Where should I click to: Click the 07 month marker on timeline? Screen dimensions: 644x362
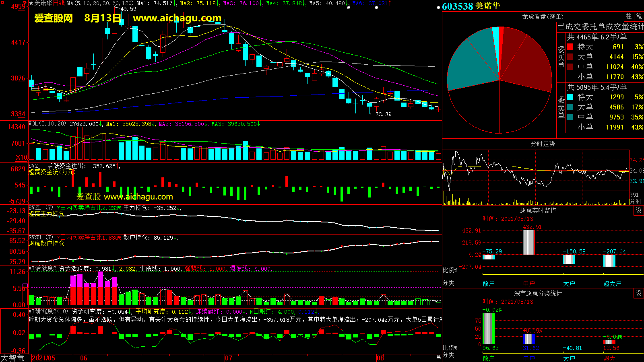229,358
